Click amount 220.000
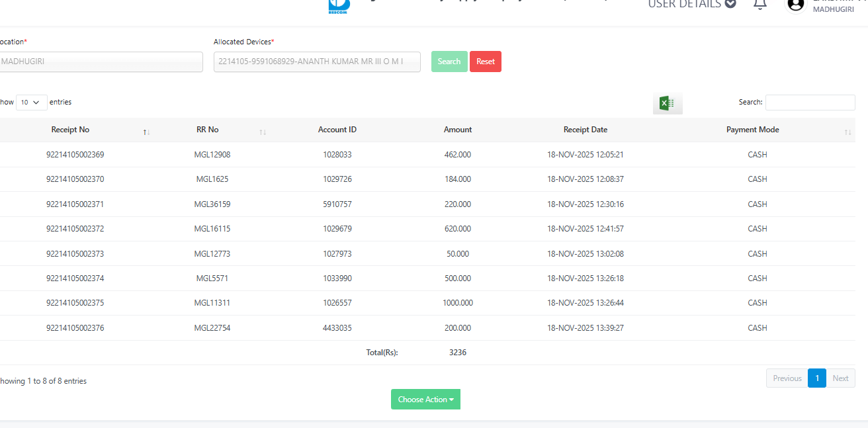 point(458,204)
